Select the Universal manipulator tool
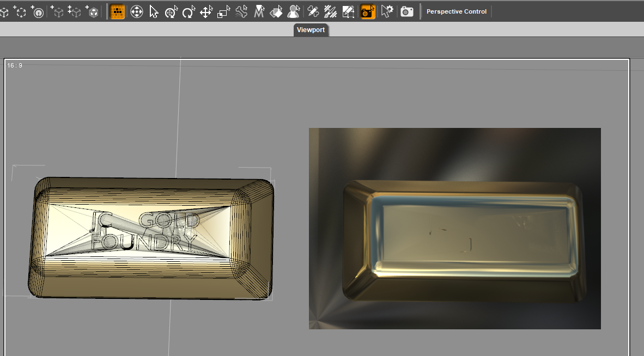This screenshot has width=644, height=356. tap(137, 12)
